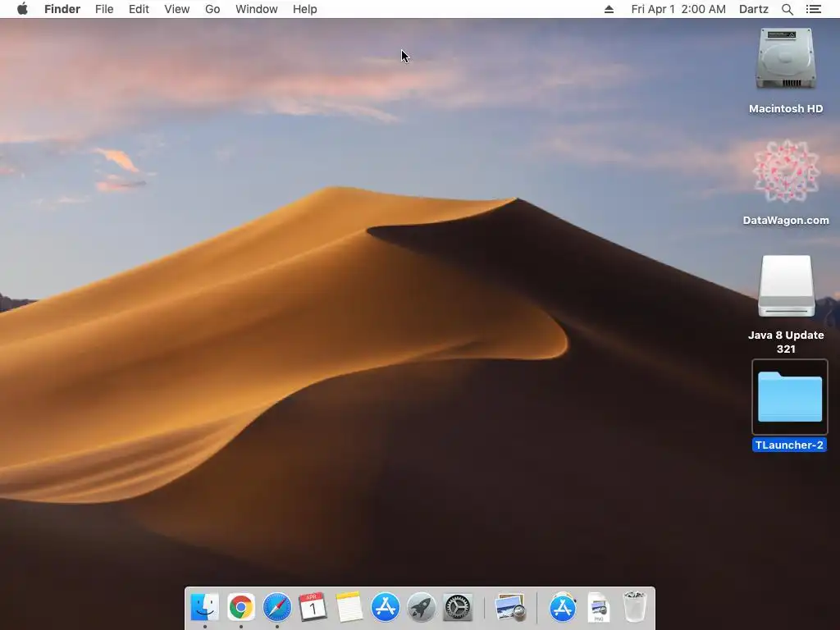Screen dimensions: 840x630
Task: Click the DataWagon.com name label
Action: [786, 220]
